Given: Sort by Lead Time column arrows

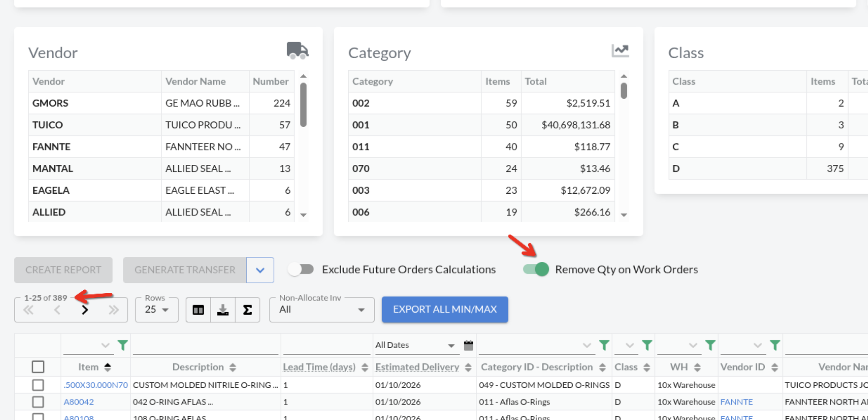Looking at the screenshot, I should (365, 367).
